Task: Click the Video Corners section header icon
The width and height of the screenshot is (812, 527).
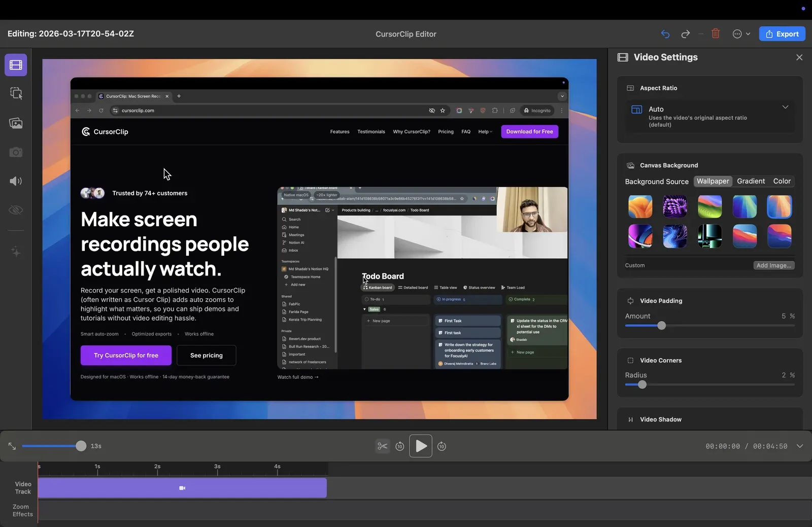Action: pos(630,361)
